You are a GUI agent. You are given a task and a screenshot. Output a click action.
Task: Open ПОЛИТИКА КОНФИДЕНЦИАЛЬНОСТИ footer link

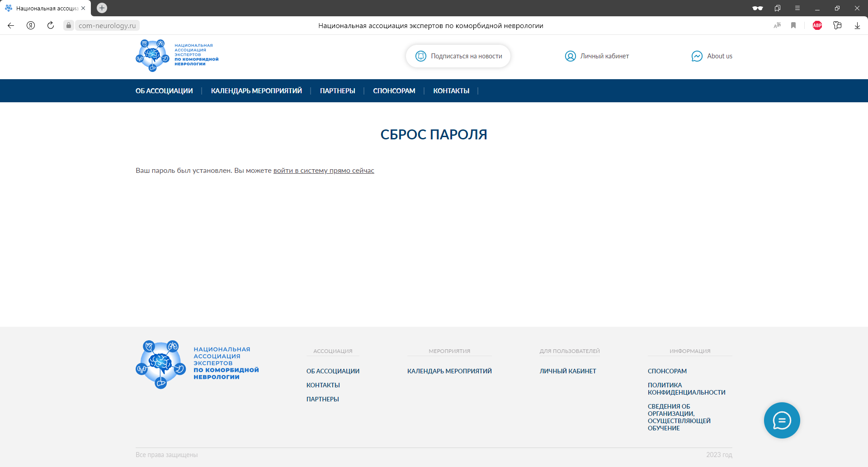686,389
